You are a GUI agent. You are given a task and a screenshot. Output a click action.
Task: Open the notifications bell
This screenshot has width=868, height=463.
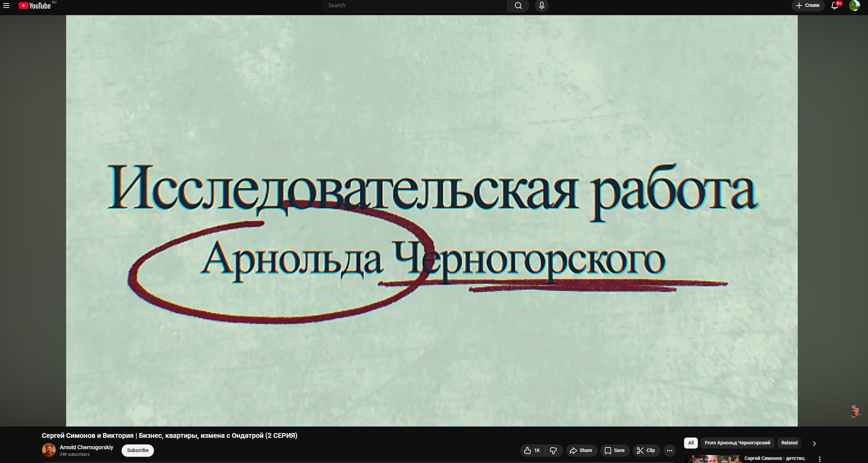[x=834, y=6]
